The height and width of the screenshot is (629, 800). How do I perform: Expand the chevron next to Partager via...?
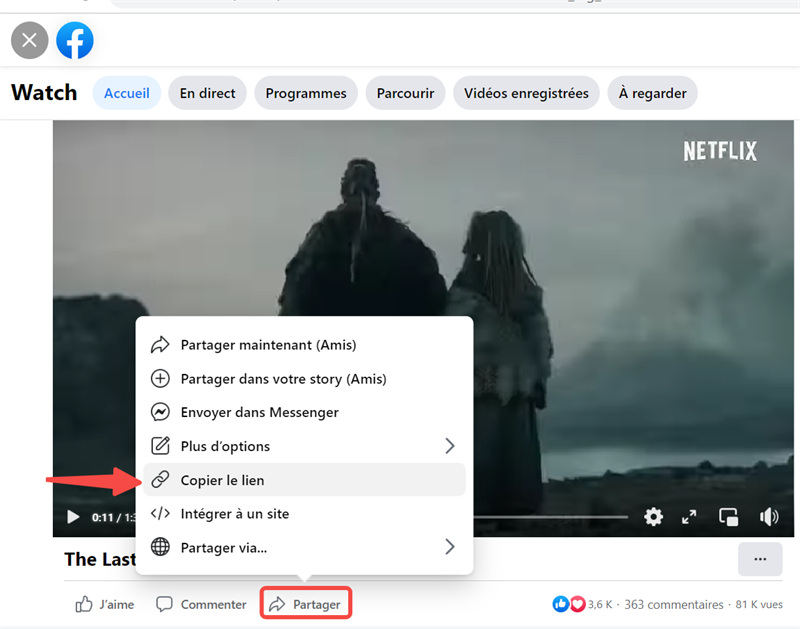pos(449,547)
